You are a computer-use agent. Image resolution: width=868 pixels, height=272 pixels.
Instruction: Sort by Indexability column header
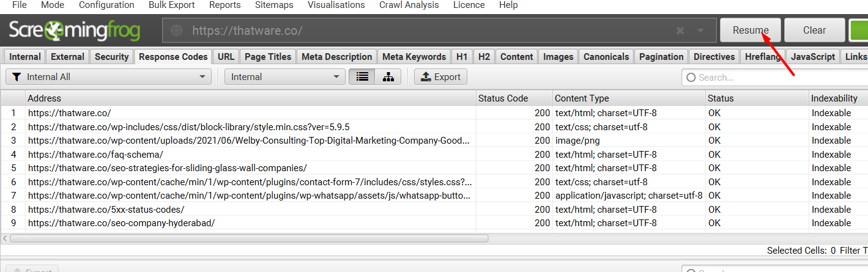point(839,98)
